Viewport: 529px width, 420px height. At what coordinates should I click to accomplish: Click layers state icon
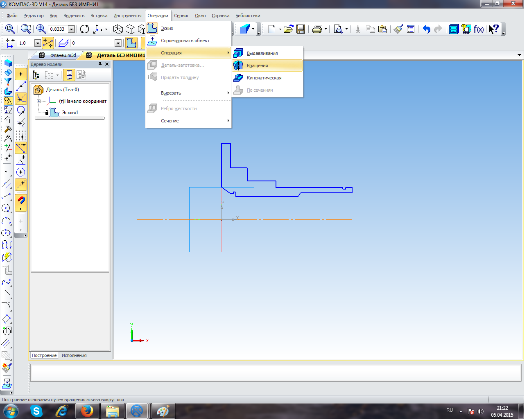click(63, 43)
